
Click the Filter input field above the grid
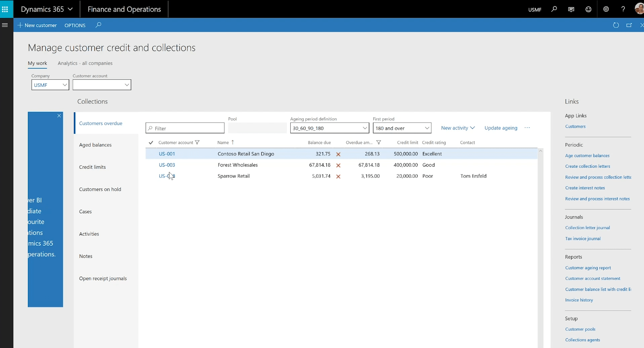[185, 128]
